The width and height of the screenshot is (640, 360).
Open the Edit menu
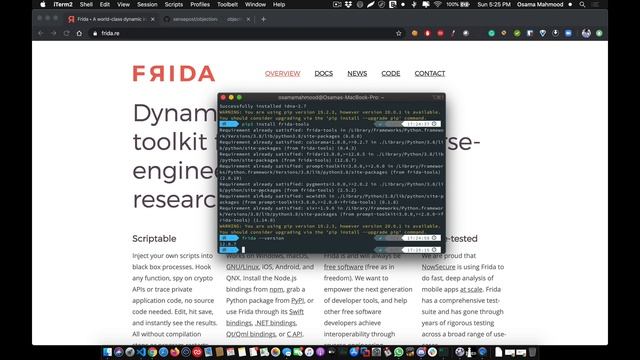click(105, 4)
